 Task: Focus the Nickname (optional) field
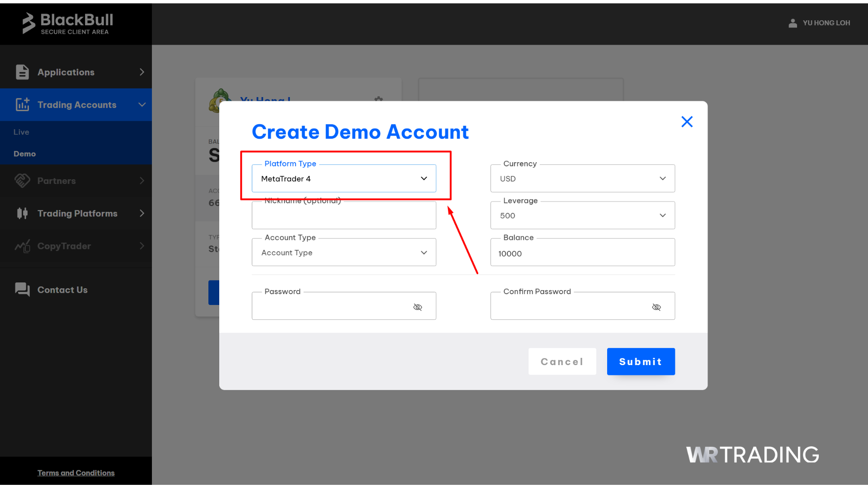(x=344, y=216)
